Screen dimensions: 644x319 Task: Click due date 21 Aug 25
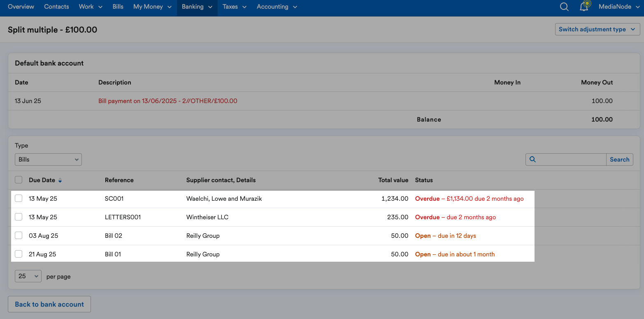click(x=42, y=254)
